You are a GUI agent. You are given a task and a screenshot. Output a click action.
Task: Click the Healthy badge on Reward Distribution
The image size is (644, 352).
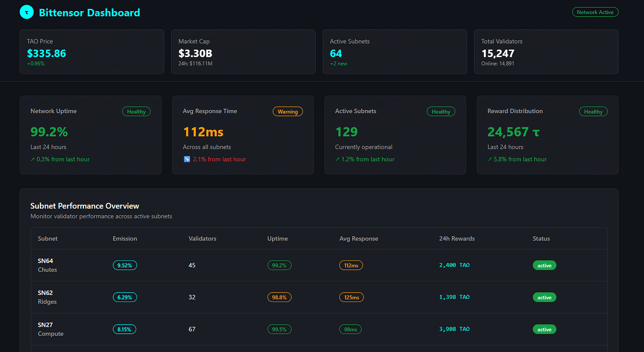(593, 112)
